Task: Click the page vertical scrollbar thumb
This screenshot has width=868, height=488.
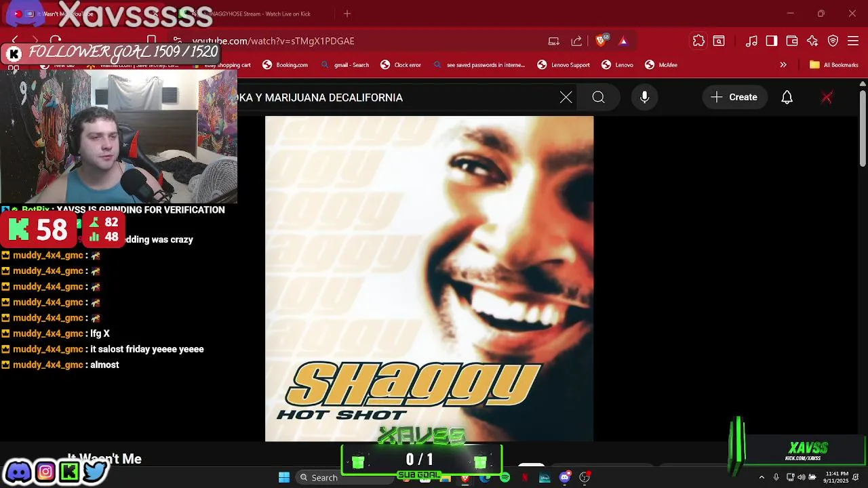Action: (863, 128)
